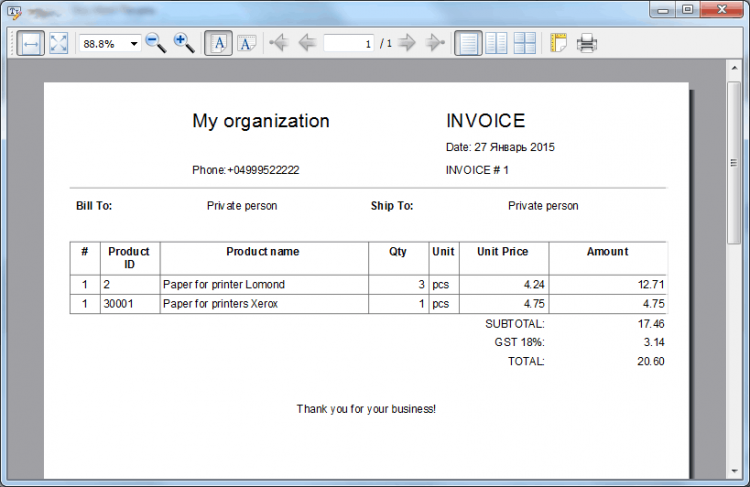The width and height of the screenshot is (750, 487).
Task: Click the vertical scrollbar thumb
Action: (x=734, y=163)
